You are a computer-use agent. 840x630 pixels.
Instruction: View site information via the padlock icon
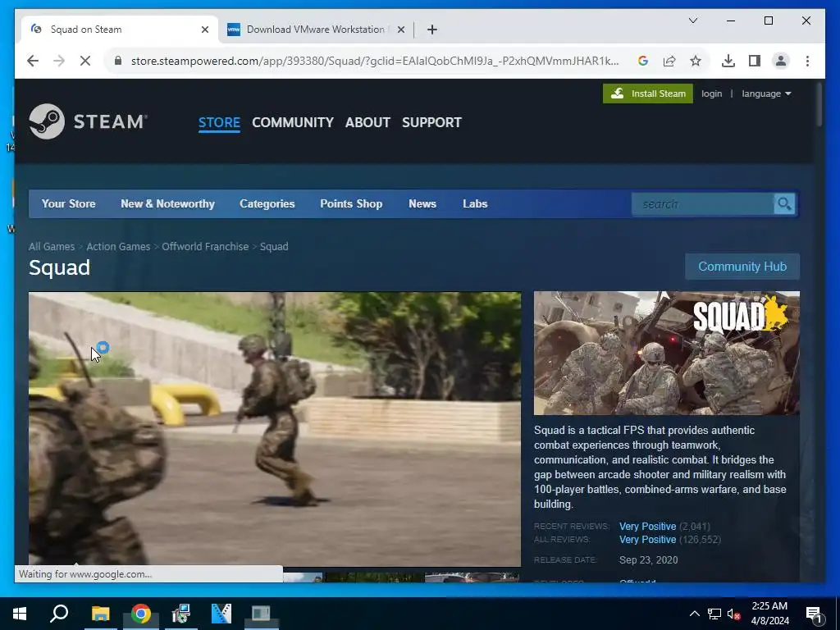[x=118, y=61]
